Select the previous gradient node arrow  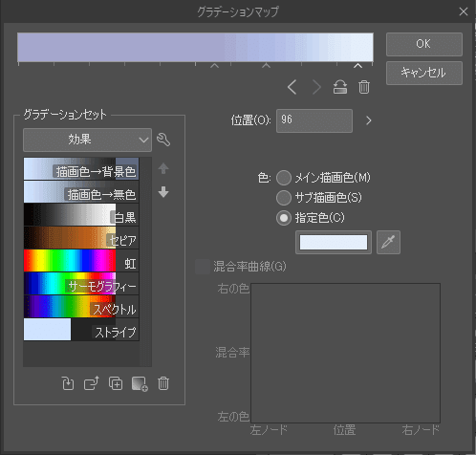(x=292, y=87)
